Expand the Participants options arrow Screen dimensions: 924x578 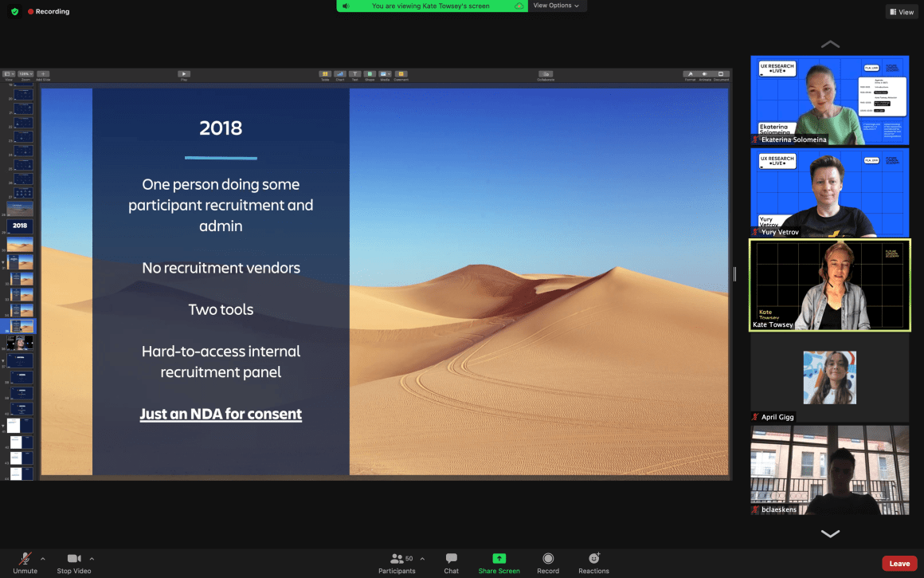422,559
